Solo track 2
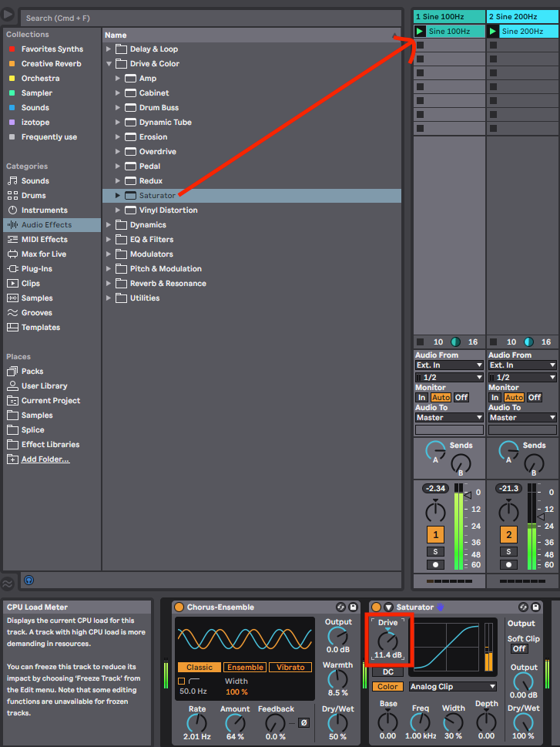 [508, 552]
